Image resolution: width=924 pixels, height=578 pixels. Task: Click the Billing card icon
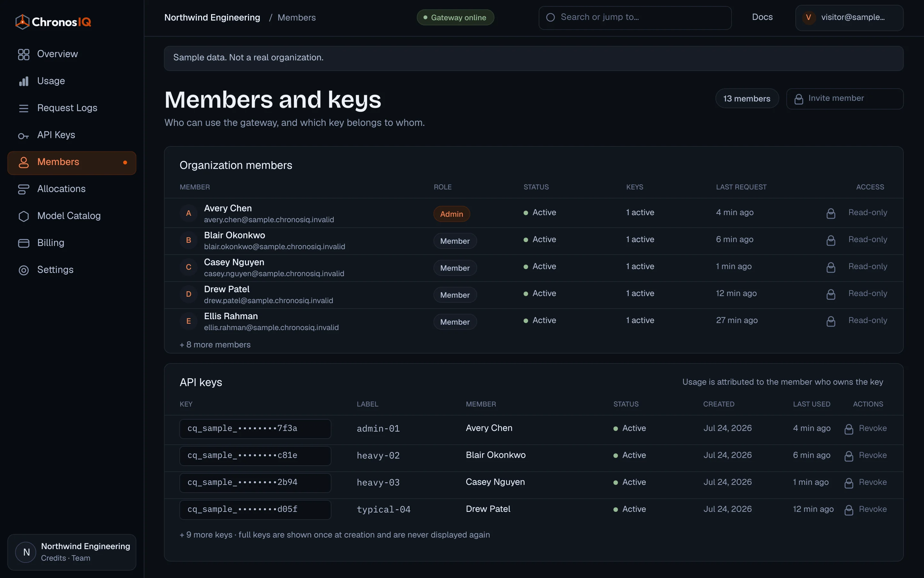click(x=24, y=243)
